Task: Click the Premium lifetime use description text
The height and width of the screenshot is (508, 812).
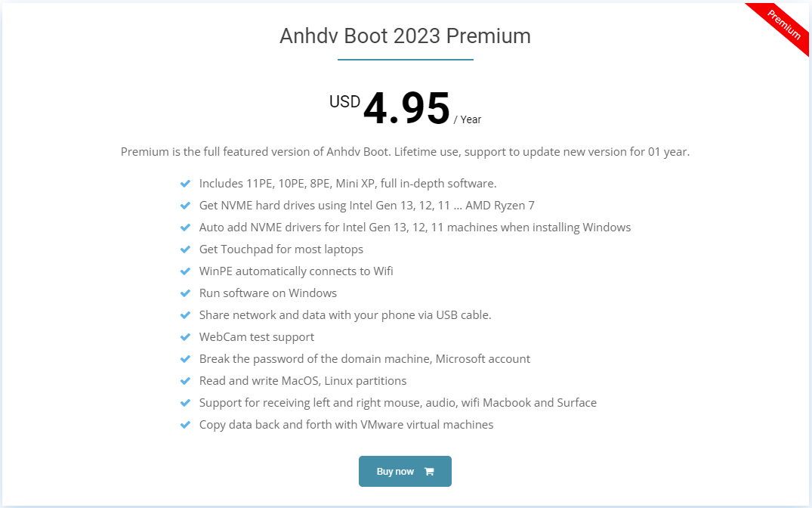Action: click(405, 152)
